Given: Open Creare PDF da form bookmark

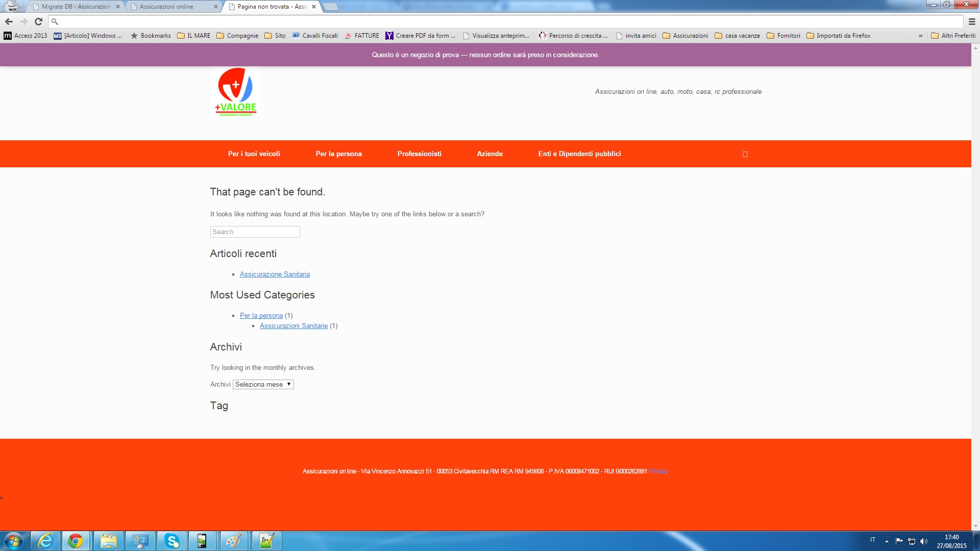Looking at the screenshot, I should click(421, 36).
